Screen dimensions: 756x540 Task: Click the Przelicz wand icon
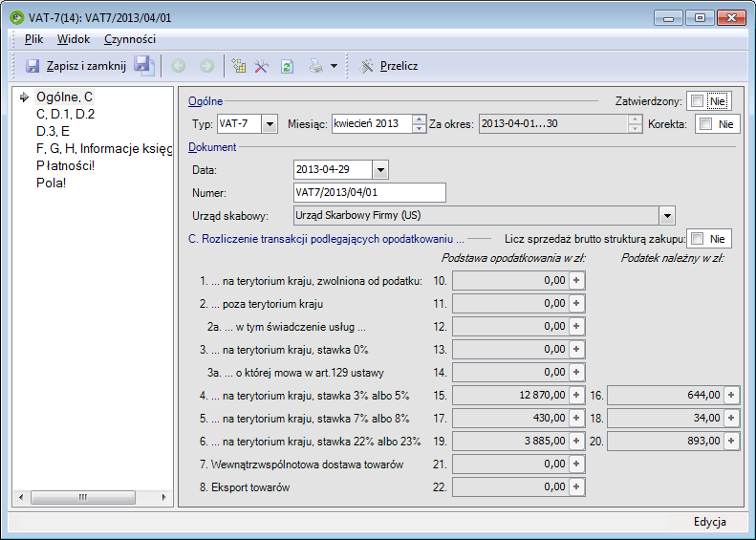[366, 66]
